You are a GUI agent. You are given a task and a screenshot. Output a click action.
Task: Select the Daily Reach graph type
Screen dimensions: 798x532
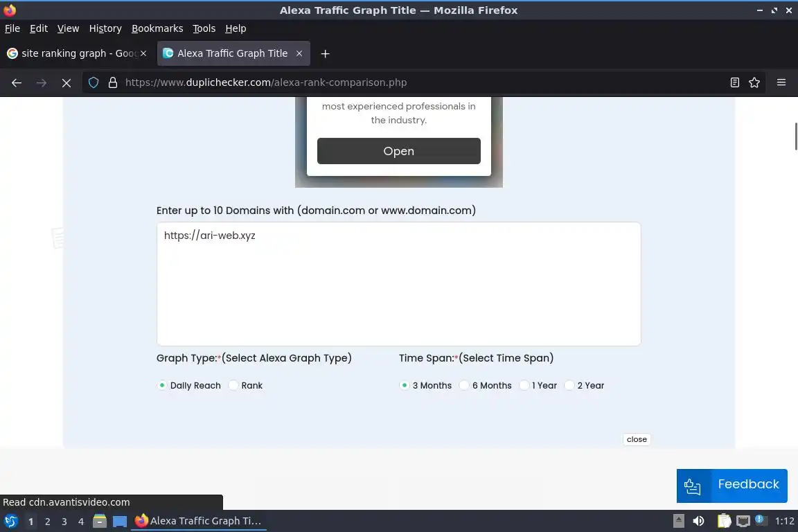pos(162,385)
